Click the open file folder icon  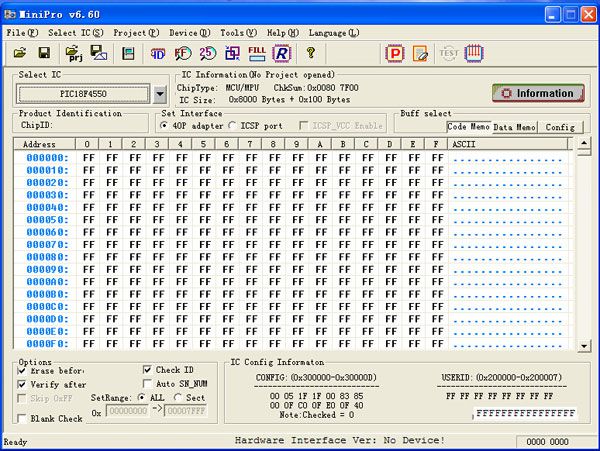pyautogui.click(x=19, y=53)
